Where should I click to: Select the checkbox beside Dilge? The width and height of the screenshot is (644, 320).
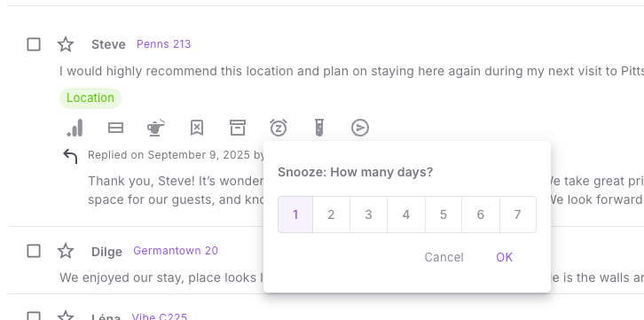point(34,251)
